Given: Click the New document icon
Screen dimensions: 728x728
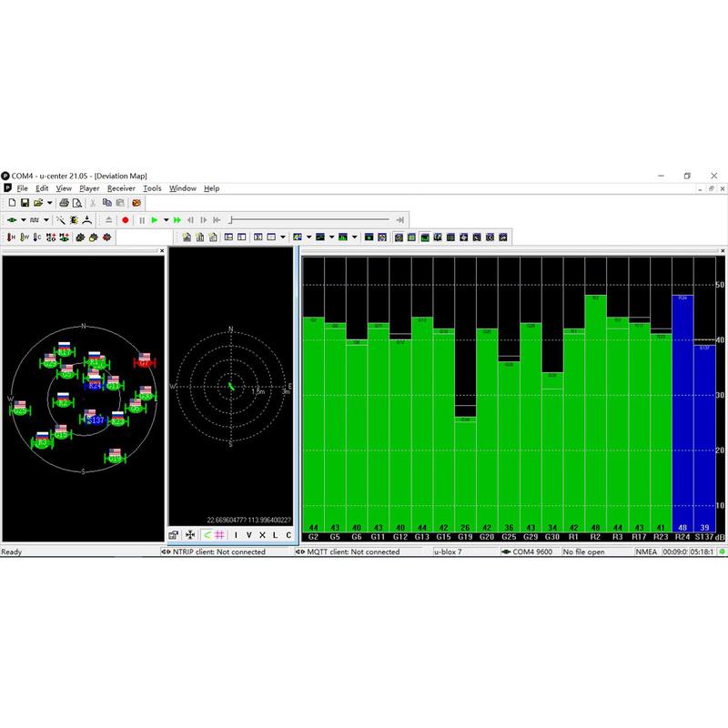Looking at the screenshot, I should (x=10, y=202).
